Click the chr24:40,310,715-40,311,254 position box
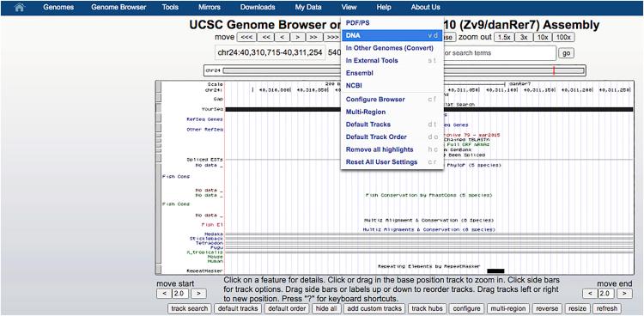This screenshot has height=316, width=644. (x=270, y=53)
